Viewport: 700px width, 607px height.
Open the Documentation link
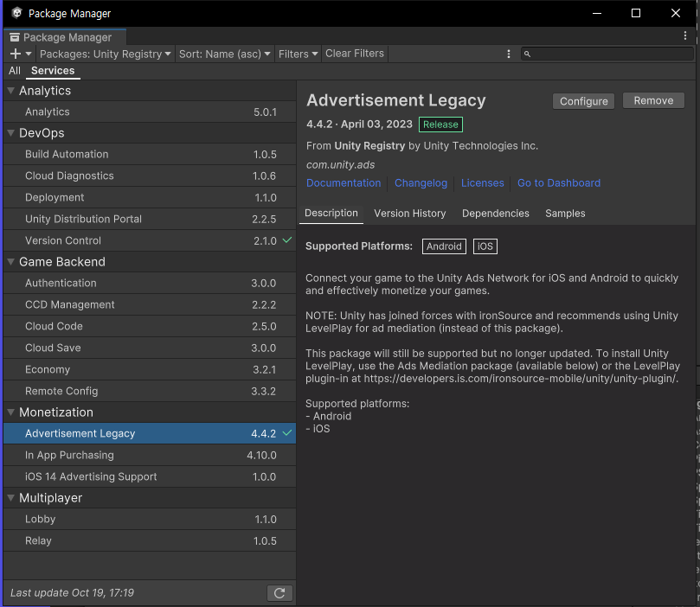[344, 182]
